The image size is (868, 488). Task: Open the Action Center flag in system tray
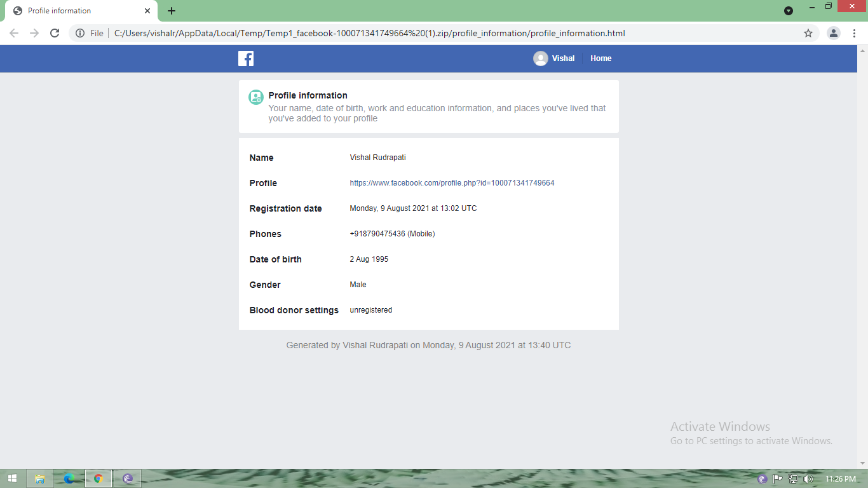[778, 478]
